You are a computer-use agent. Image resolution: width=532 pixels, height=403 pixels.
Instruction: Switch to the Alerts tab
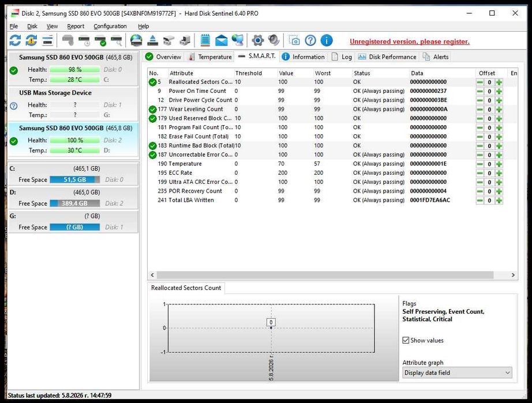coord(436,57)
